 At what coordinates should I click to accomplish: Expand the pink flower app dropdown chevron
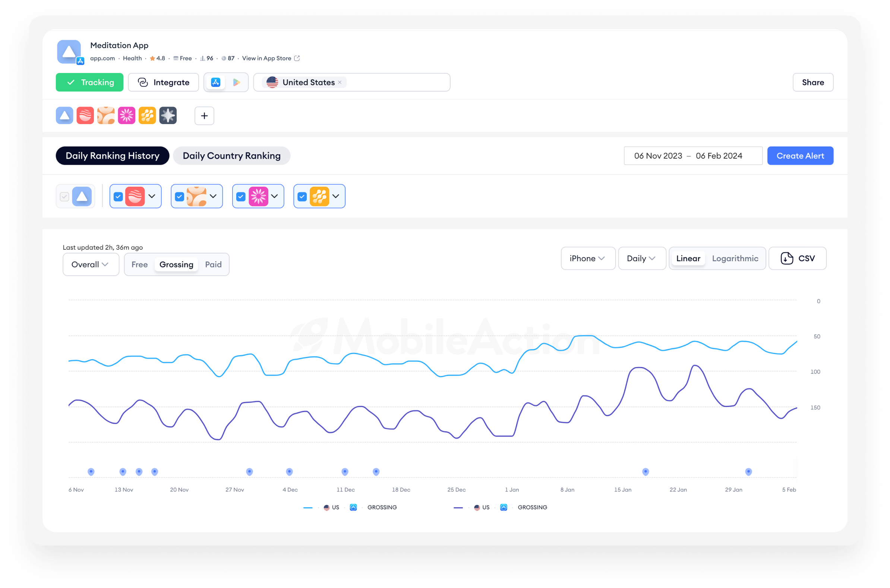(x=275, y=196)
